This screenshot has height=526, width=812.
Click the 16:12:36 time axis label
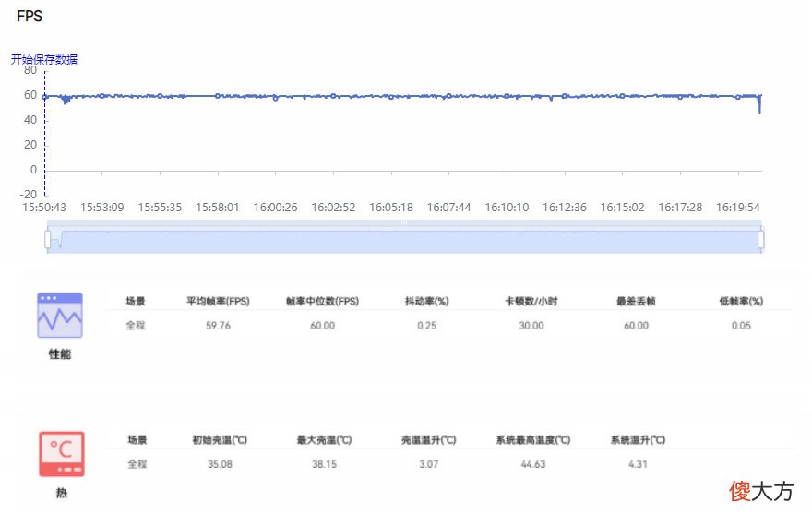(565, 208)
